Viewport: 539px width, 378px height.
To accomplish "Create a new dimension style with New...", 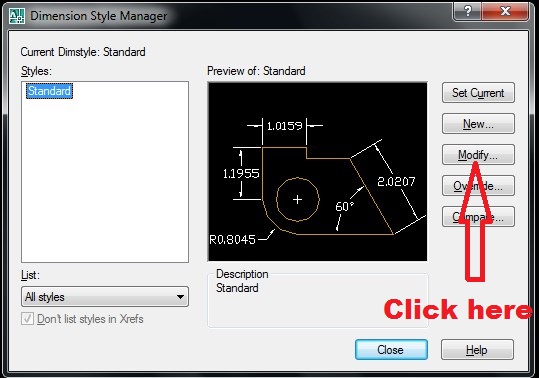I will coord(478,124).
